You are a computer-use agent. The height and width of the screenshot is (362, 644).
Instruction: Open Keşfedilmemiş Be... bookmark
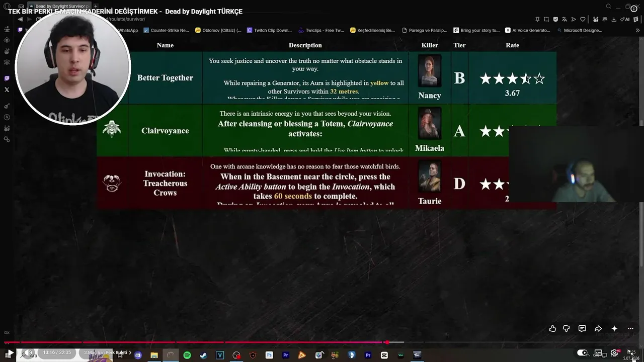(x=372, y=30)
